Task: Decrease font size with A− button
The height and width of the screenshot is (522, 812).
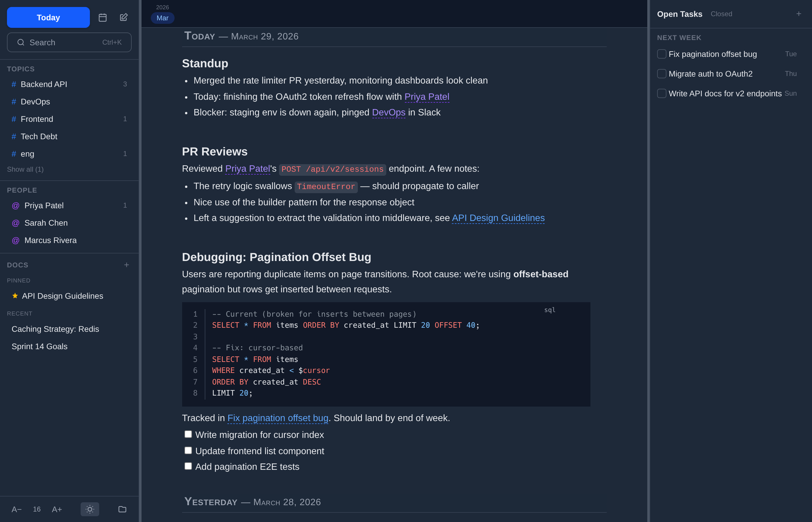Action: [17, 509]
